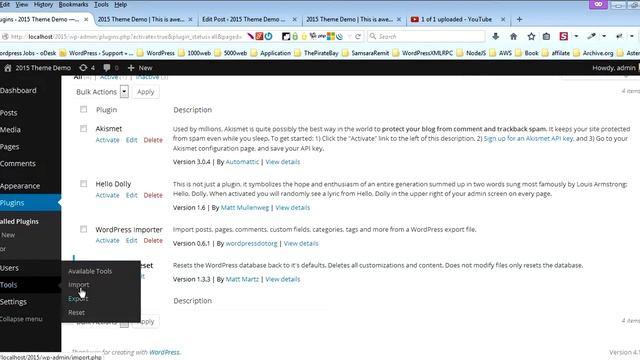Switch to the Edit Post tab
Viewport: 640px width, 360px height.
tap(244, 19)
